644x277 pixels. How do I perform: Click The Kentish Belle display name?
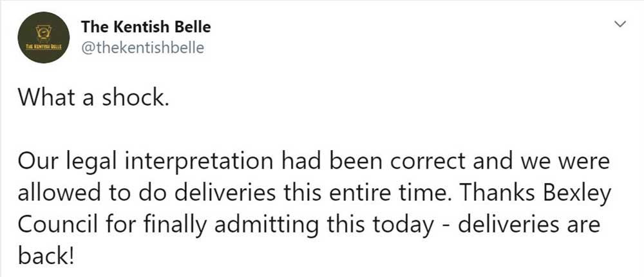[x=146, y=27]
